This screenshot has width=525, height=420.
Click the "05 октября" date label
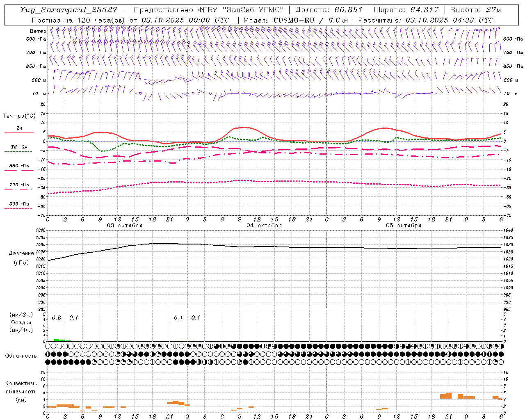click(x=404, y=226)
